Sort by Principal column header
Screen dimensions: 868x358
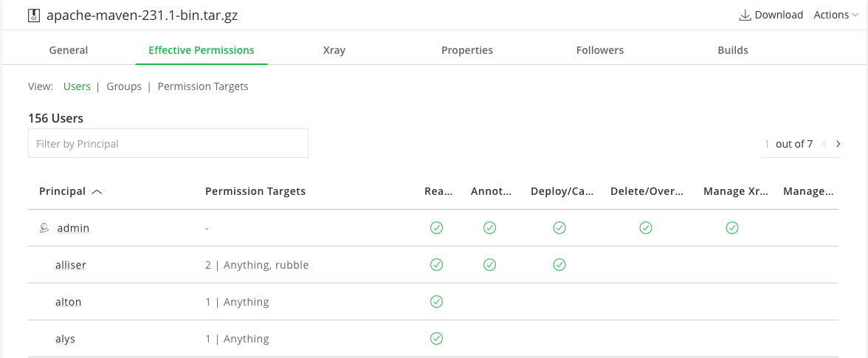tap(63, 191)
